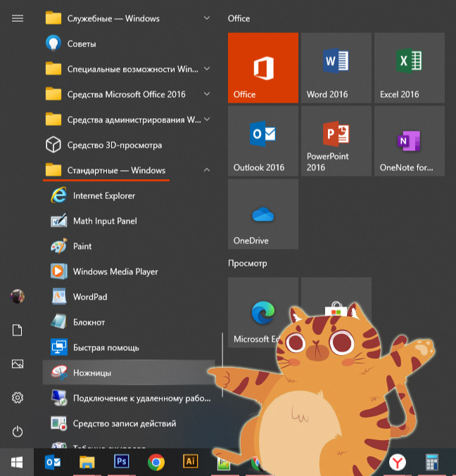Open Adobe Illustrator from the taskbar
Viewport: 456px width, 476px height.
point(190,462)
